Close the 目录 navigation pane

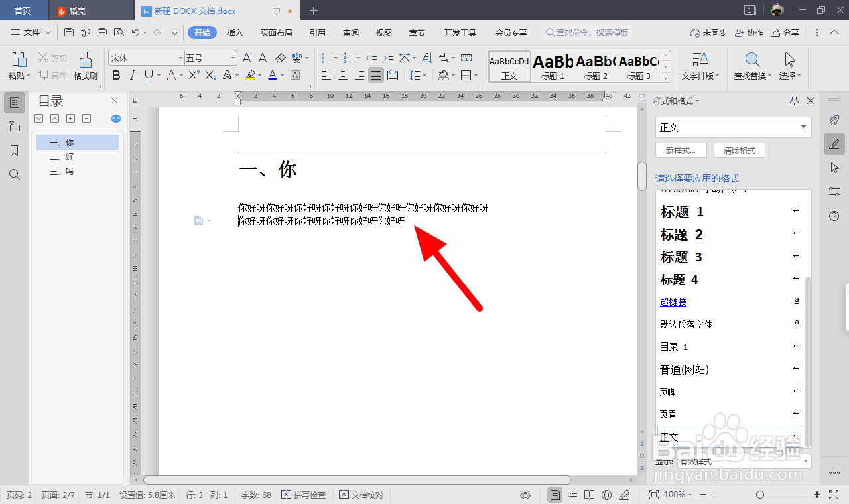[114, 101]
